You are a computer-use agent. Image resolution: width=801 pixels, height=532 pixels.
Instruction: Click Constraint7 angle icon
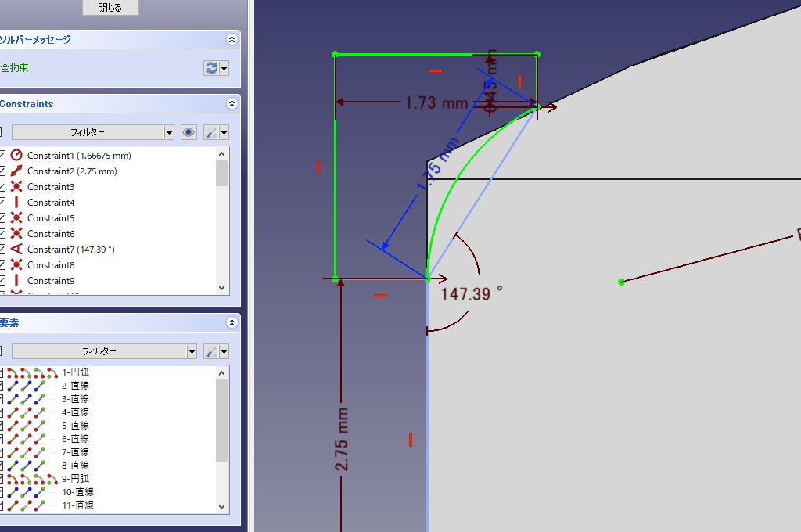point(16,250)
